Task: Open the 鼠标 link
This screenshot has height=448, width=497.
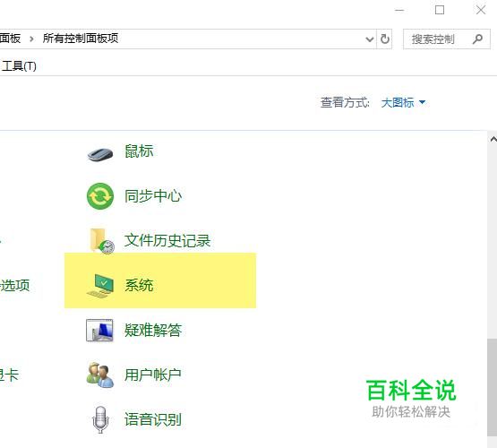Action: click(139, 151)
